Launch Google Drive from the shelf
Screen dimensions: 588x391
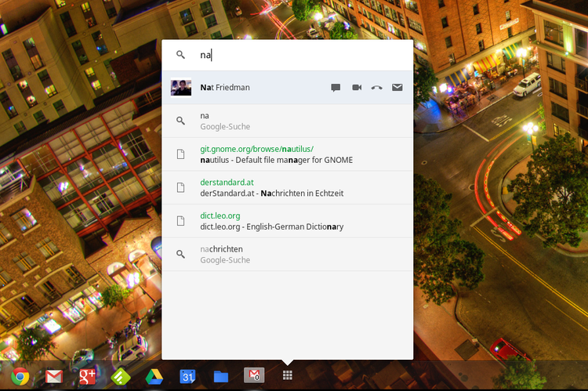(x=154, y=376)
